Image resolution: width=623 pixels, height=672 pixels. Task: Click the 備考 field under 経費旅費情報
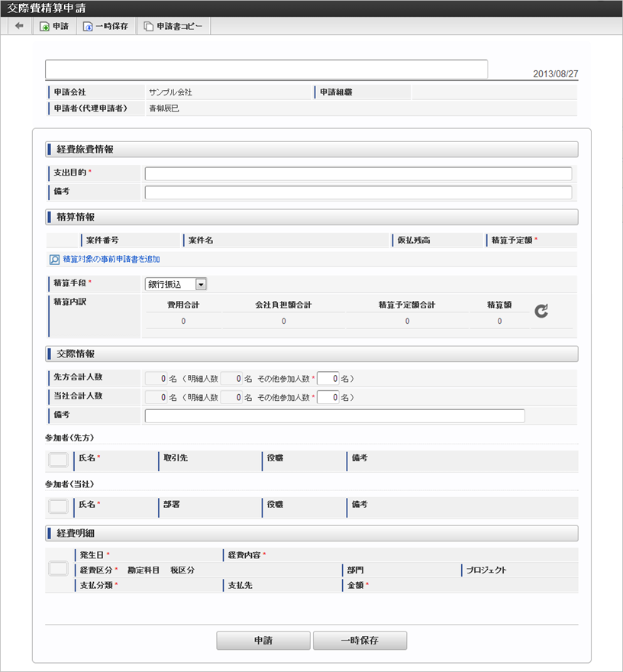pyautogui.click(x=358, y=192)
